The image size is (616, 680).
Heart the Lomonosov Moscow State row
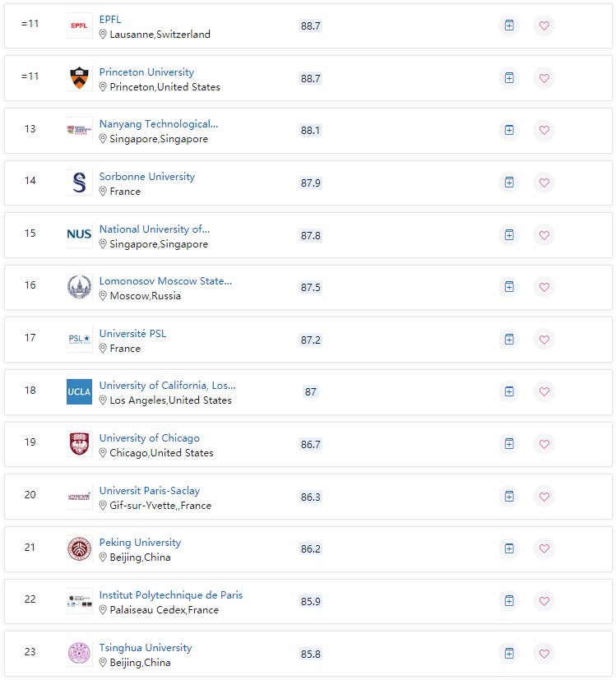click(x=544, y=287)
